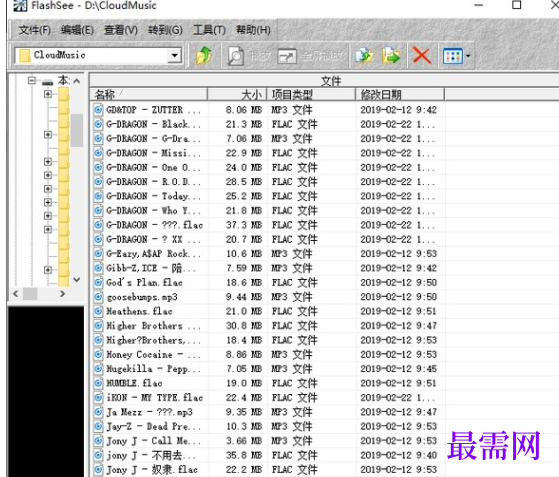Click the folder tree scroll right arrow
Image resolution: width=559 pixels, height=477 pixels.
click(x=62, y=294)
